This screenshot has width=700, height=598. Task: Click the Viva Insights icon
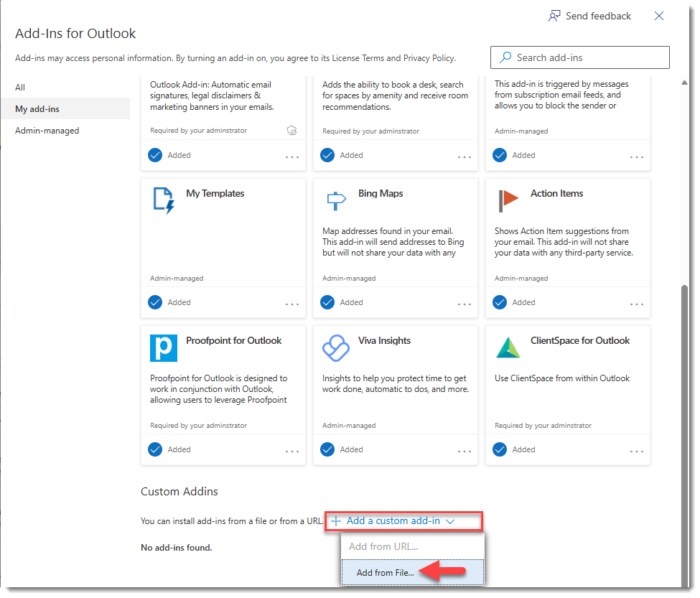pyautogui.click(x=336, y=348)
